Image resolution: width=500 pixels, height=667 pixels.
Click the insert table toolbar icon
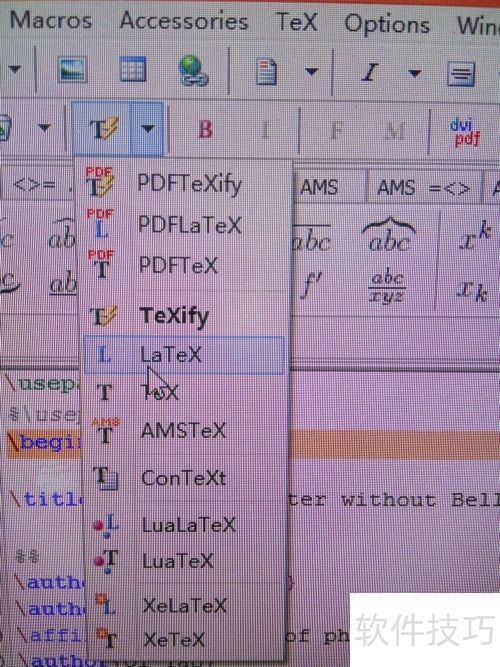[x=133, y=69]
